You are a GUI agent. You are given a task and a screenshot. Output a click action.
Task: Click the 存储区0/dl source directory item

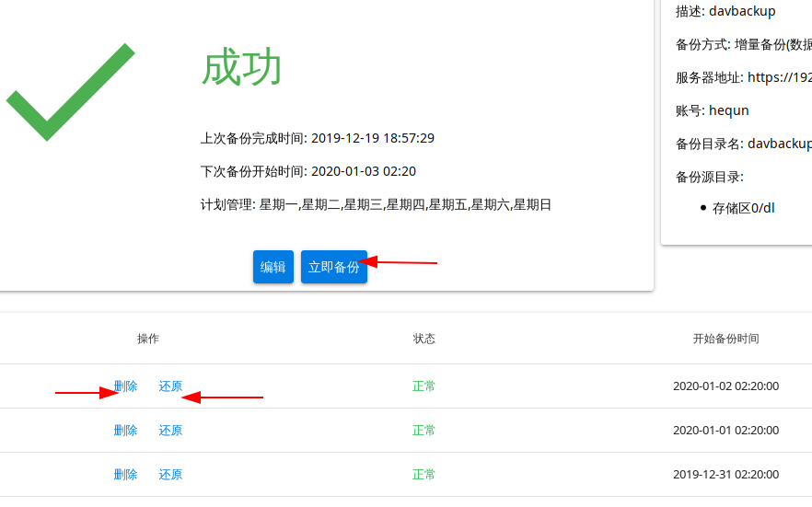[743, 208]
